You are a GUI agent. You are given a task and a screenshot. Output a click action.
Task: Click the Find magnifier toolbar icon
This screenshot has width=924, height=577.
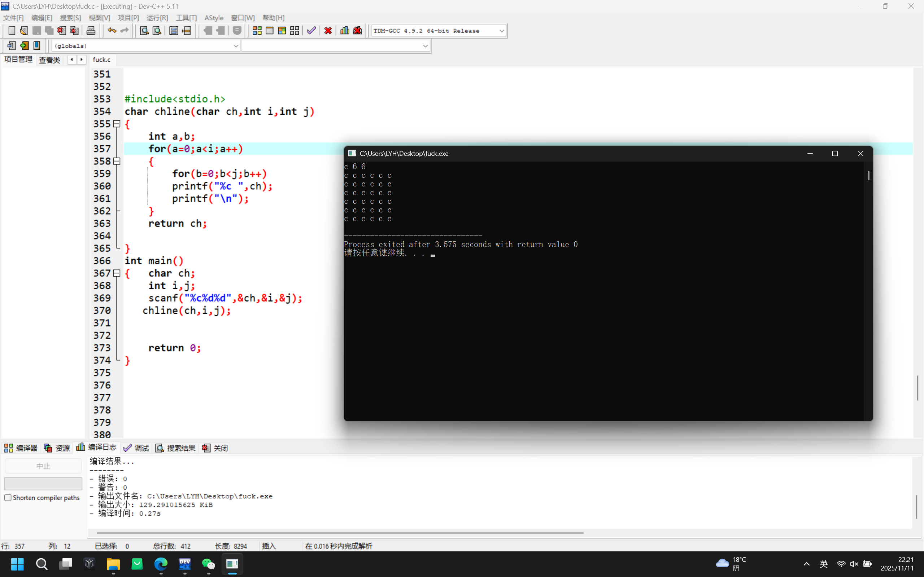[x=144, y=31]
